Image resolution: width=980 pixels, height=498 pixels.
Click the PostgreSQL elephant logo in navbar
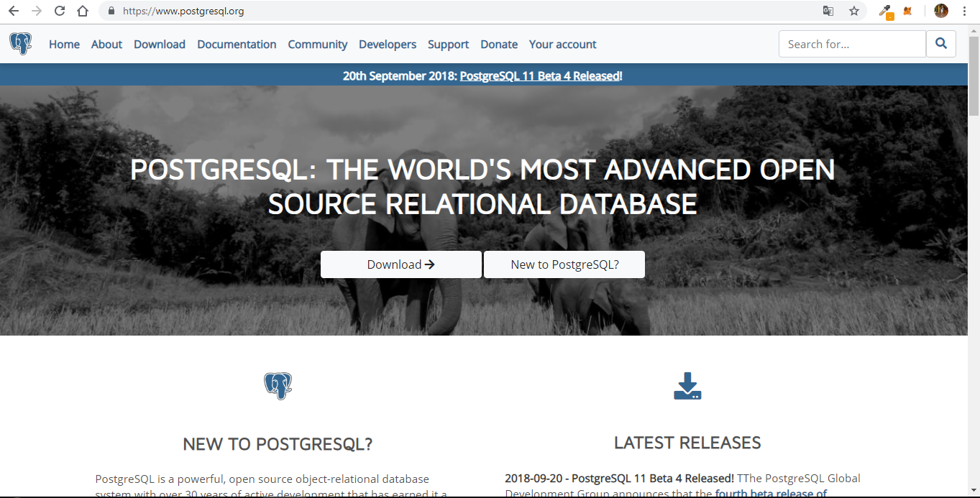(x=20, y=44)
